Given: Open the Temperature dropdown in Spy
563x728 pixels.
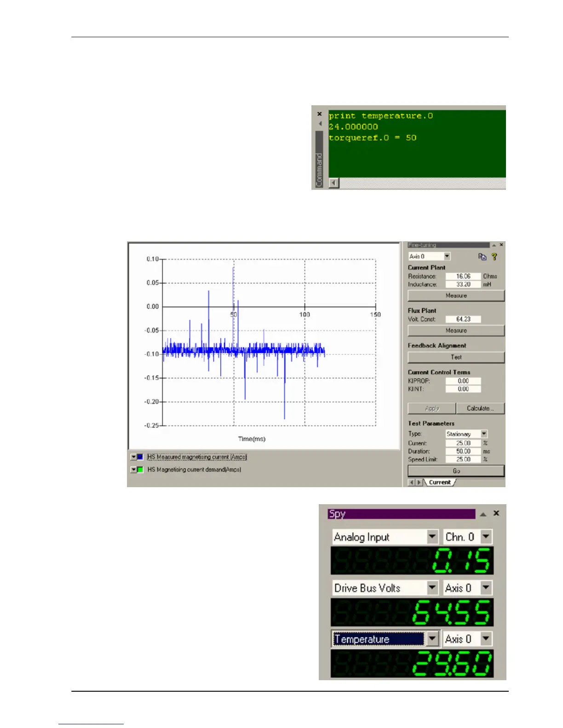Looking at the screenshot, I should 432,639.
